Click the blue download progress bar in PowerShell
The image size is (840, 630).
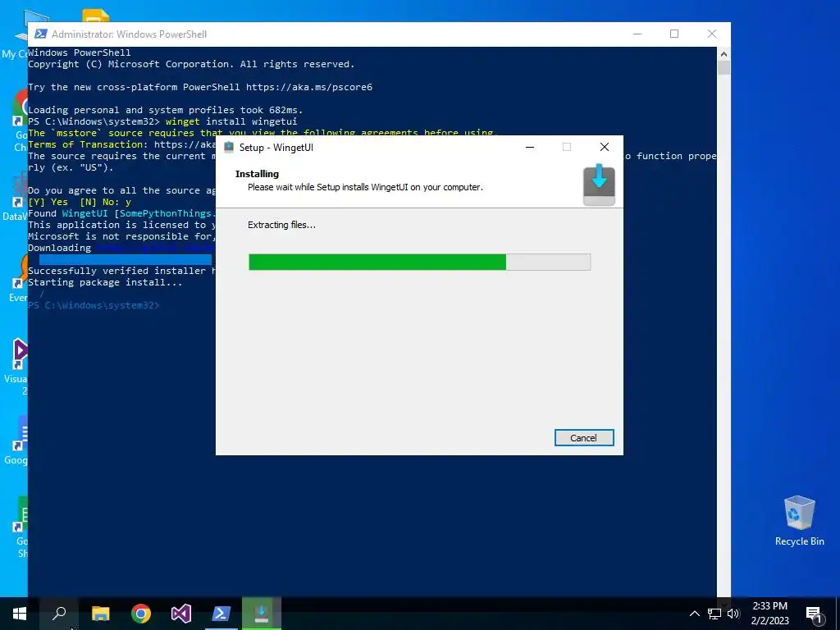coord(126,259)
